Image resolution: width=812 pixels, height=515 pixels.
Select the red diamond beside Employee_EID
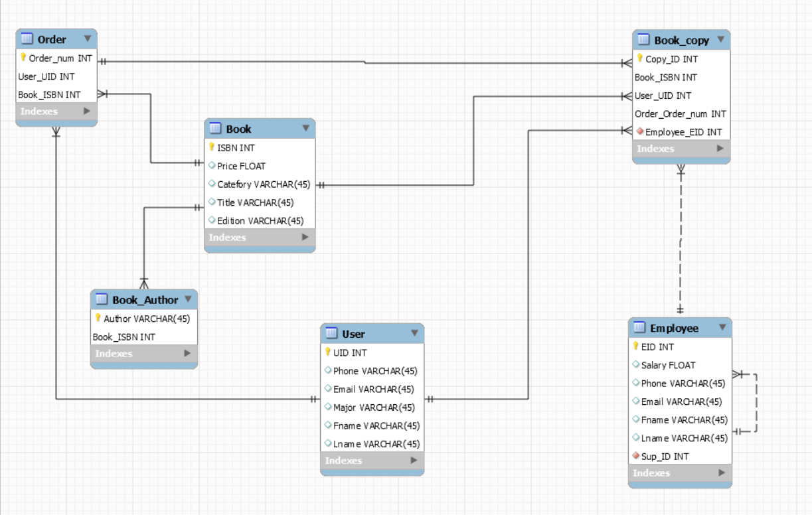[641, 132]
